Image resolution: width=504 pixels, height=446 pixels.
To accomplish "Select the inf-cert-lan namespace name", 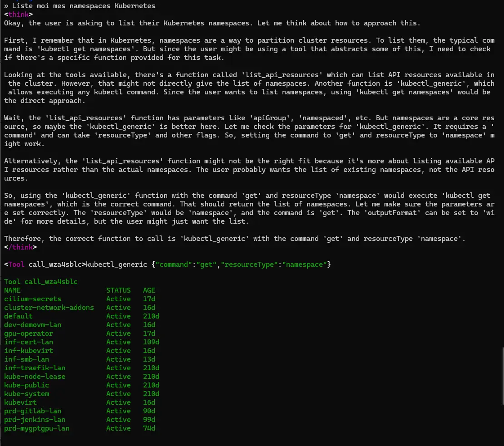I will click(29, 342).
